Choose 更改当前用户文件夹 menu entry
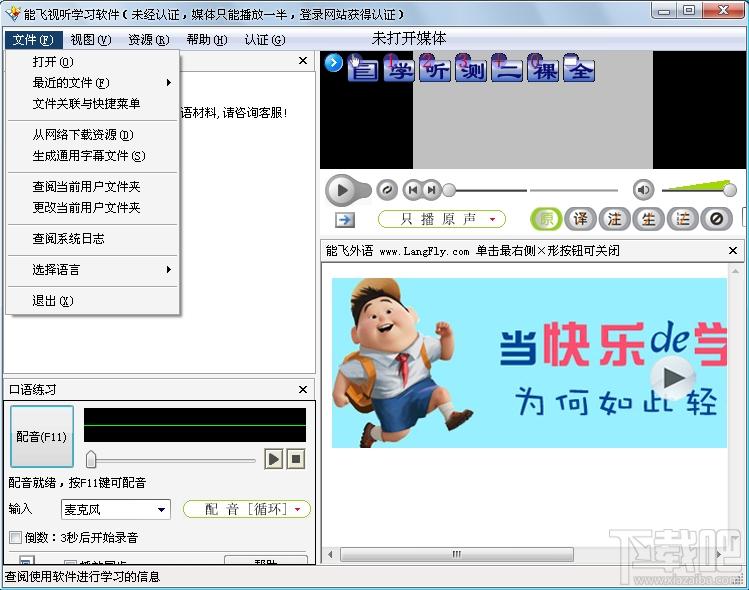 click(x=93, y=208)
